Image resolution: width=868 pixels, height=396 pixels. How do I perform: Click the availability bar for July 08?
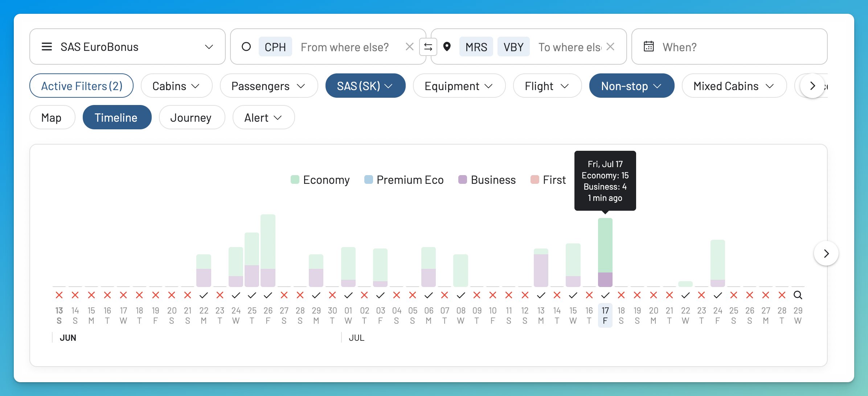(460, 270)
